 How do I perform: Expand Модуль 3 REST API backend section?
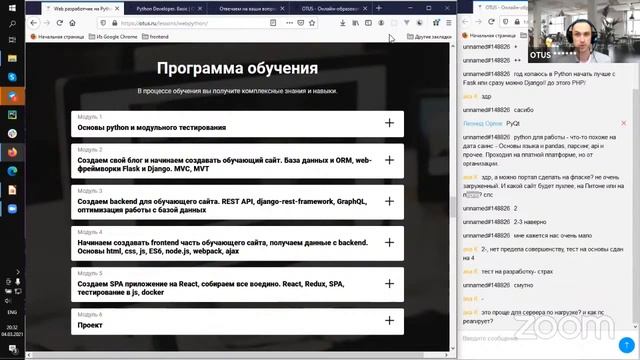(x=238, y=202)
